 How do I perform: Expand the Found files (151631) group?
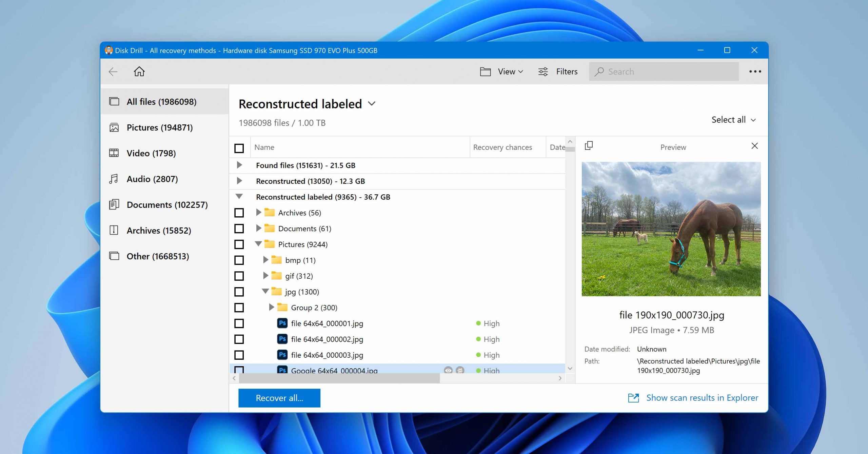[x=239, y=165]
